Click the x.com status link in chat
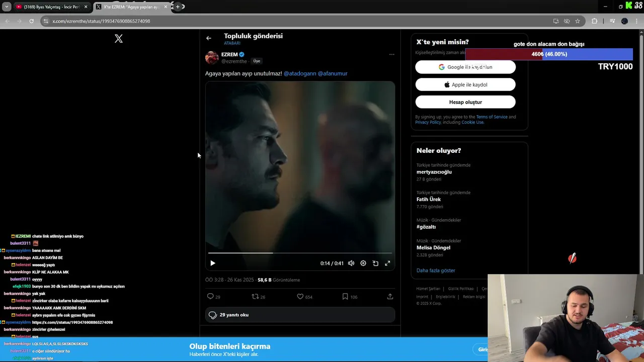Viewport: 644px width, 362px height. point(72,322)
